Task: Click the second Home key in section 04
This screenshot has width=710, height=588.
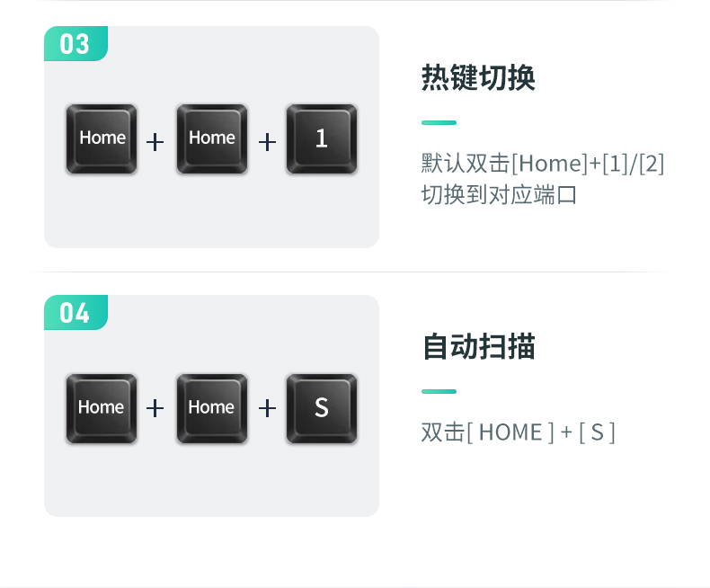Action: [212, 408]
